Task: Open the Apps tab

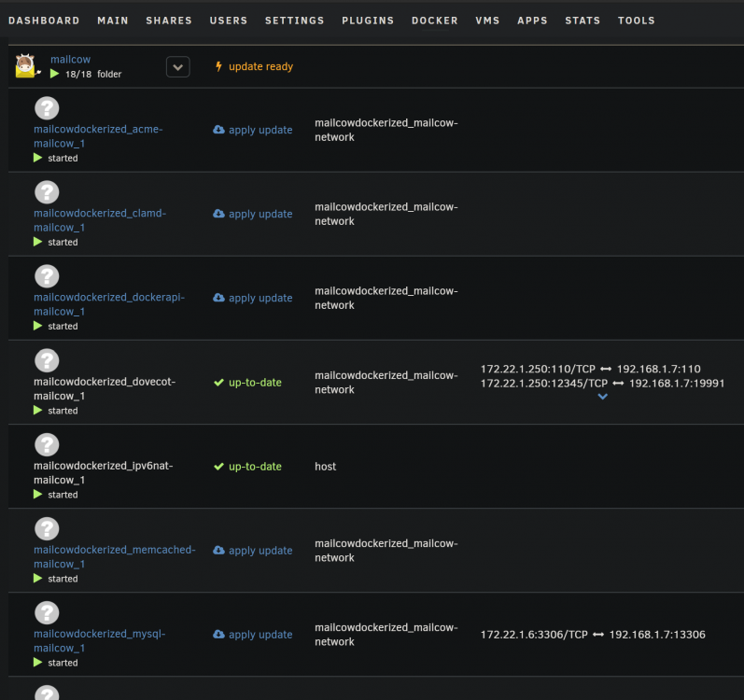Action: (x=532, y=21)
